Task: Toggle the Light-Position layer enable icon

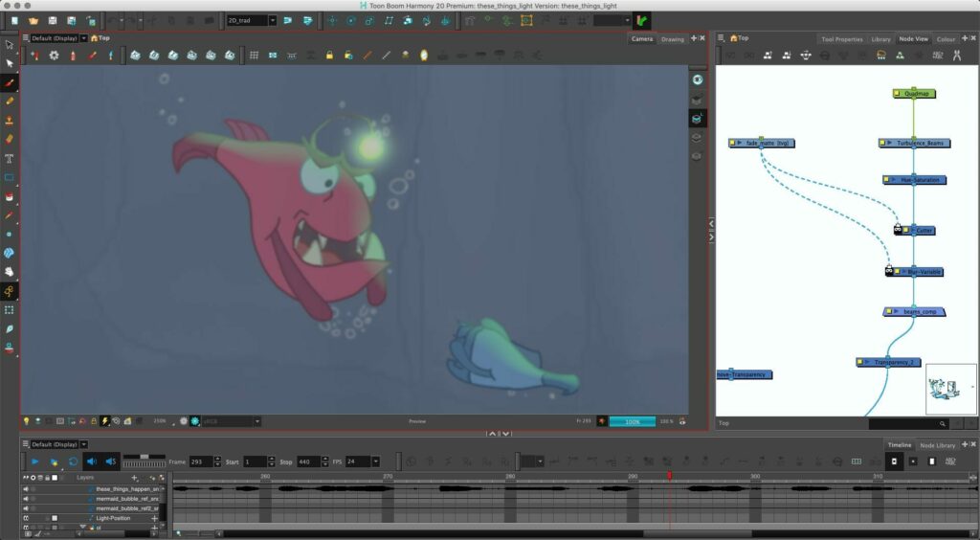Action: coord(26,518)
